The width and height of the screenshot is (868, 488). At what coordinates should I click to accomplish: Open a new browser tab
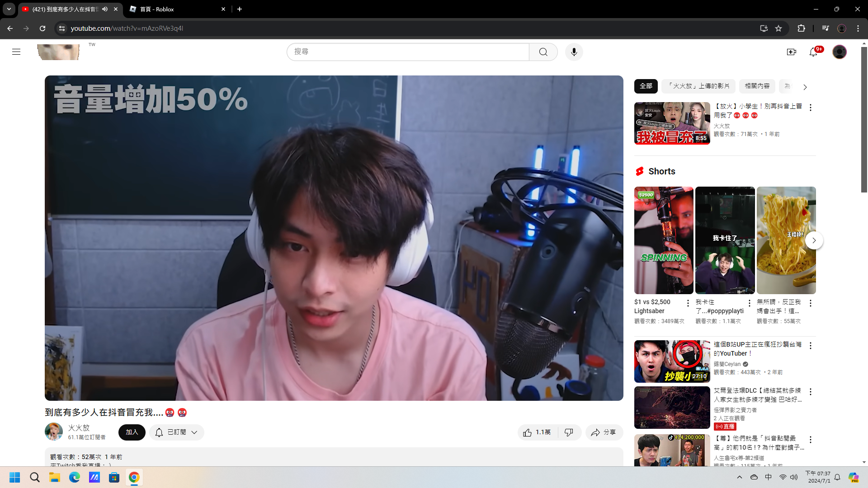(240, 9)
